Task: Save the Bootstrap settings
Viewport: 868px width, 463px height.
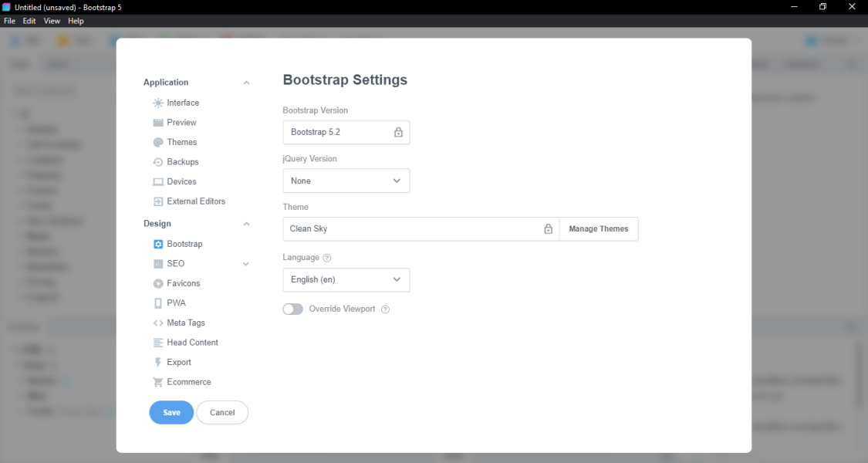Action: (x=171, y=413)
